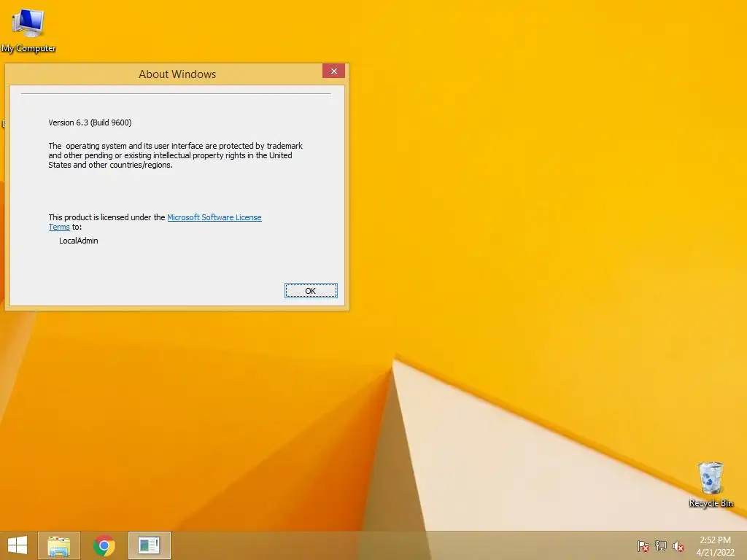
Task: Click the LocalAdmin licensee name
Action: click(x=79, y=241)
